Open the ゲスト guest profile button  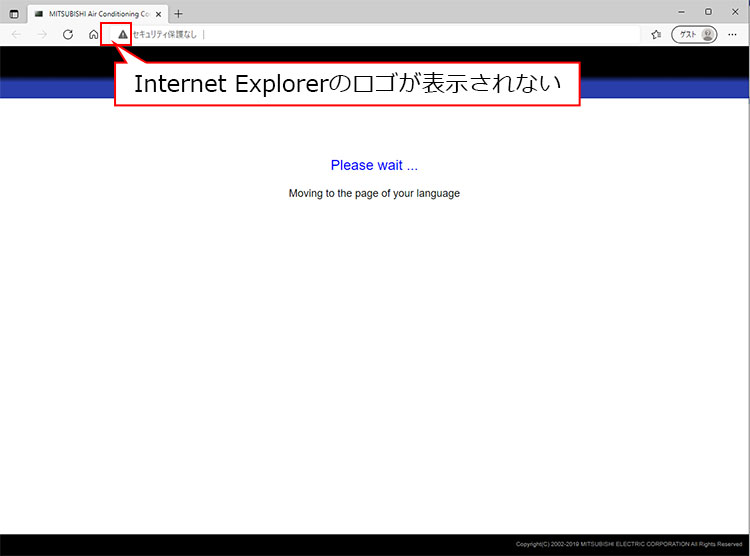coord(694,34)
